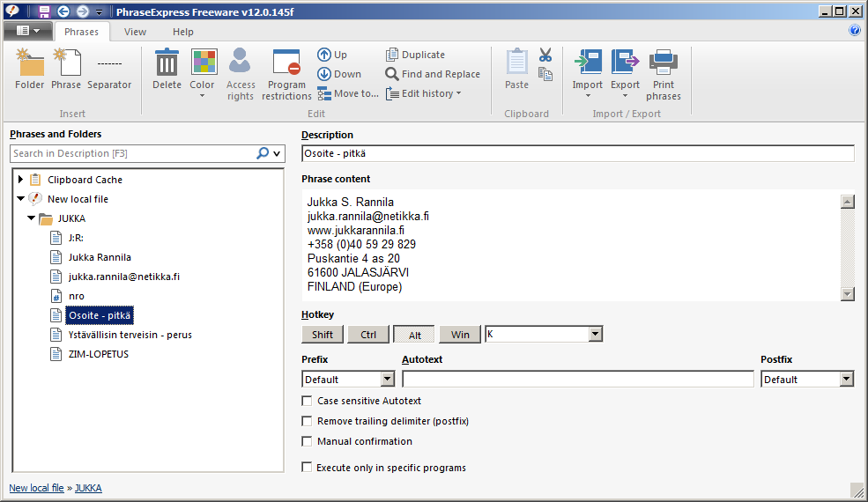
Task: Open quick access toolbar customize arrow
Action: (99, 11)
